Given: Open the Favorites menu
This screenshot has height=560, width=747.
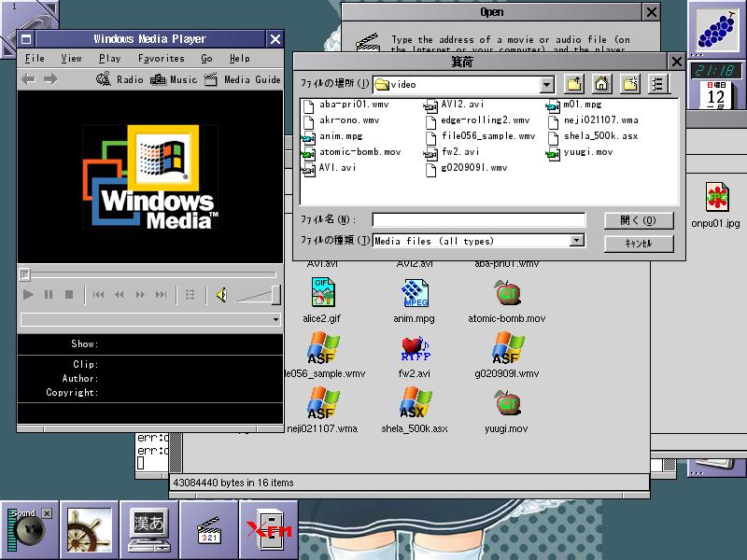Looking at the screenshot, I should click(x=161, y=58).
